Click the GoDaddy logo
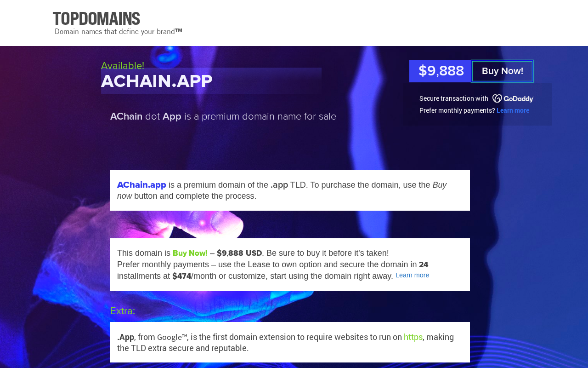This screenshot has width=588, height=368. [x=513, y=98]
